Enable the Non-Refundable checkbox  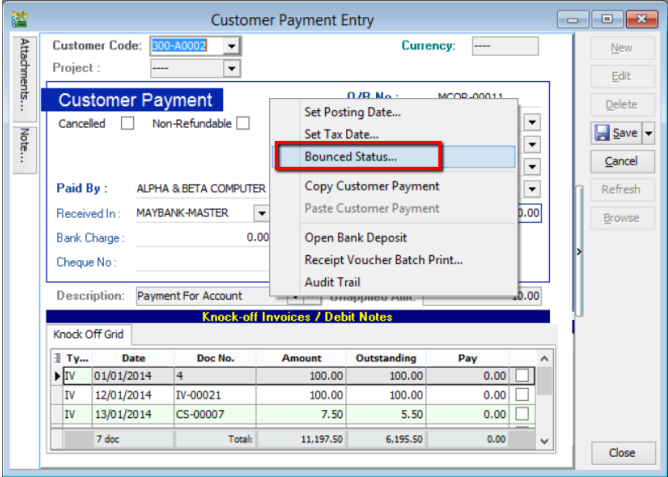241,124
